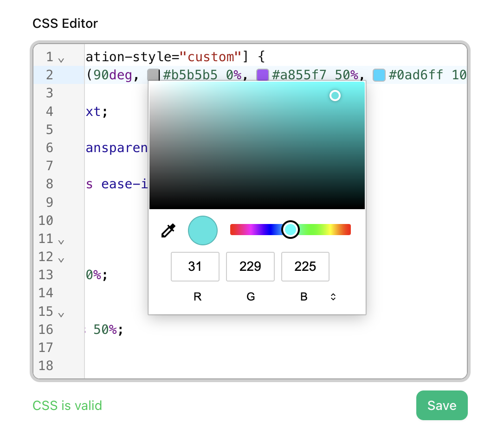
Task: Select the B value input field showing 225
Action: click(x=305, y=267)
